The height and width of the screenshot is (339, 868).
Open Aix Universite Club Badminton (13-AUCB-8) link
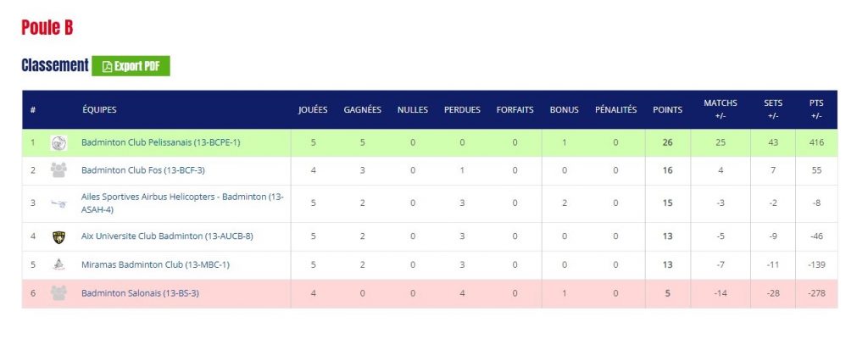pos(167,236)
